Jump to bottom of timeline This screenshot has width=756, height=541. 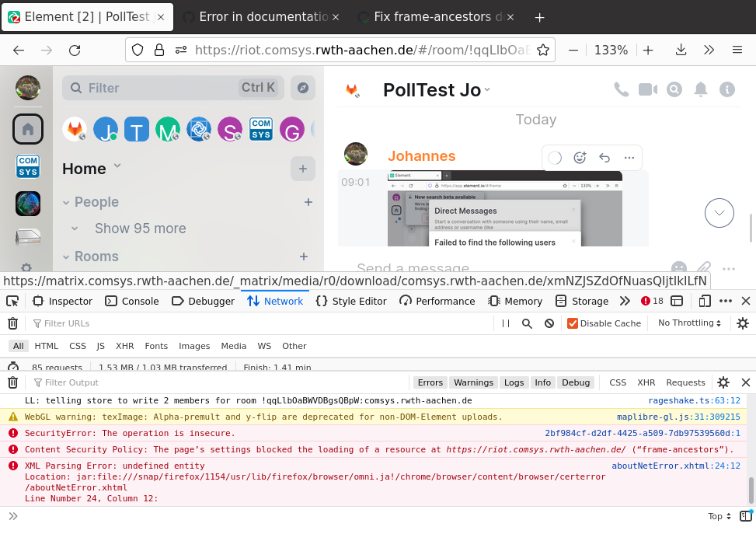[719, 213]
